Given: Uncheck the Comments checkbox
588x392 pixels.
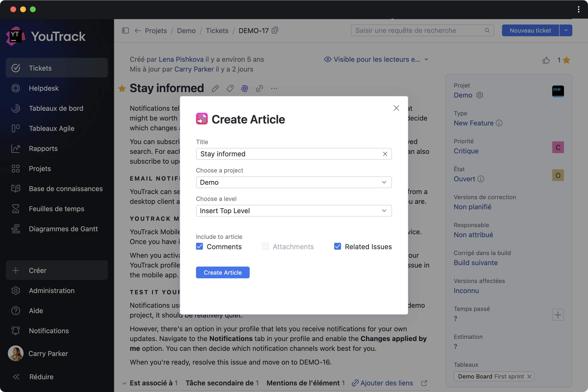Looking at the screenshot, I should 199,246.
